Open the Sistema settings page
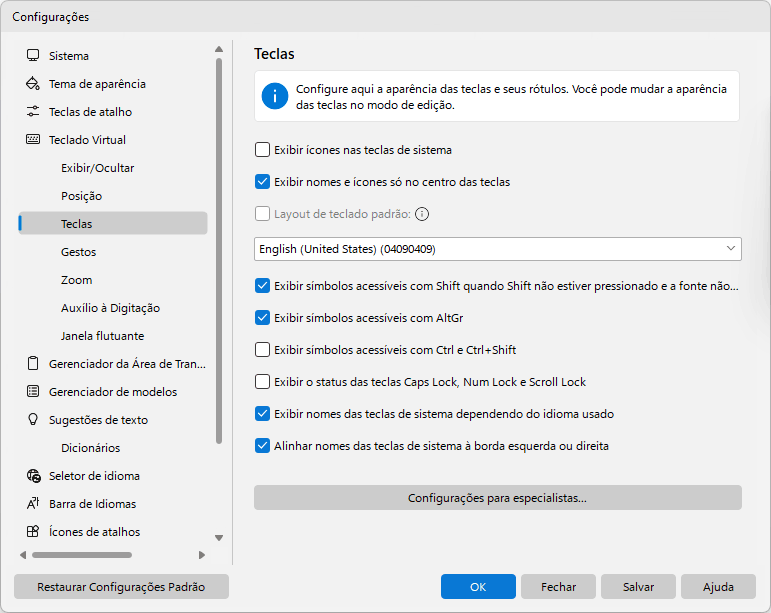The height and width of the screenshot is (613, 771). [x=113, y=56]
